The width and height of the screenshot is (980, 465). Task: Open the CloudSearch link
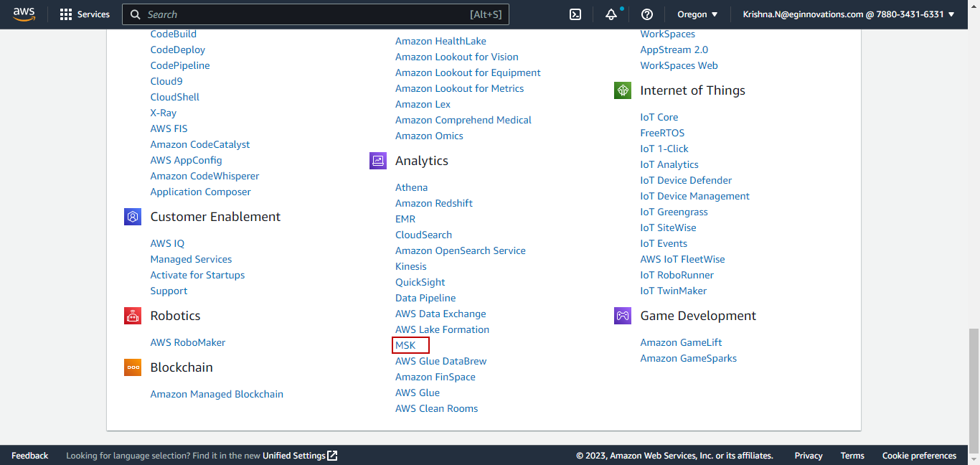pos(424,235)
